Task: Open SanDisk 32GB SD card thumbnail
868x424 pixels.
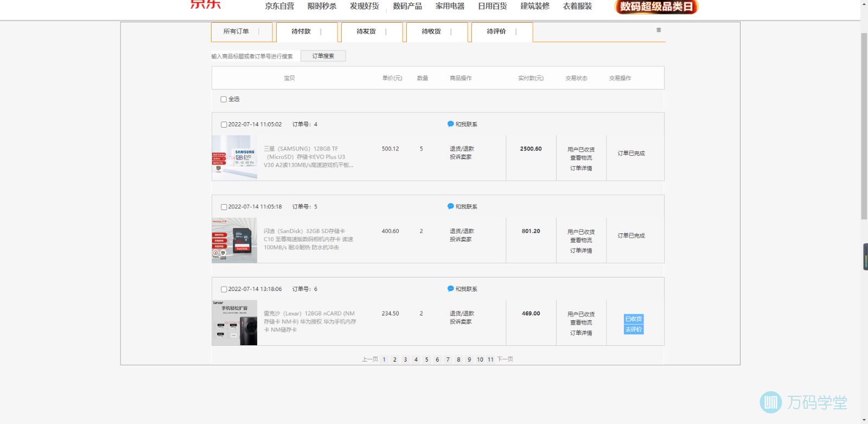Action: point(234,240)
